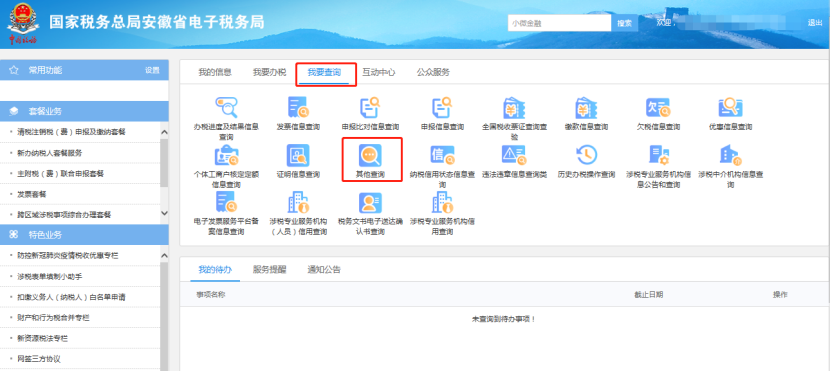Viewport: 831px width, 372px height.
Task: Open 主附税（费）联合申报套餐
Action: point(60,174)
